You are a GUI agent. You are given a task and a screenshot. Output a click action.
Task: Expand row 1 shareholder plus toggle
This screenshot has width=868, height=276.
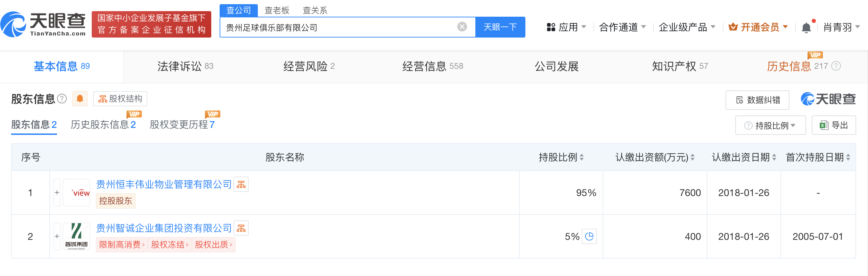click(57, 193)
